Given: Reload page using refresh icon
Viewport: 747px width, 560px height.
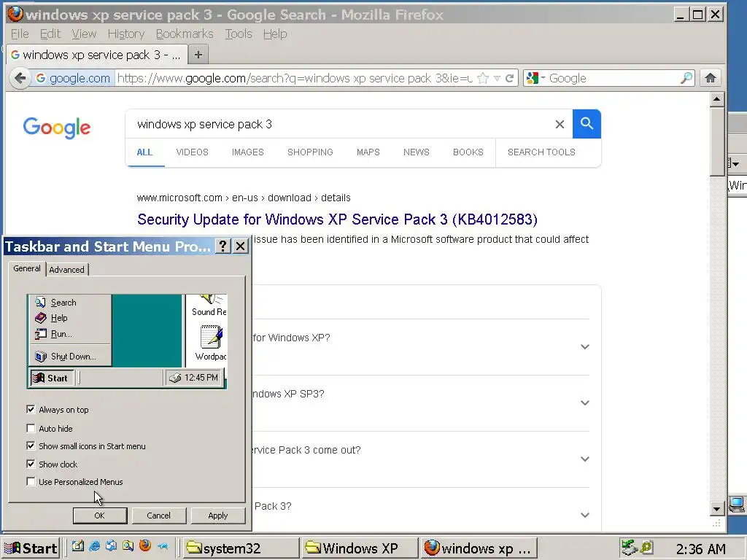Looking at the screenshot, I should [509, 78].
